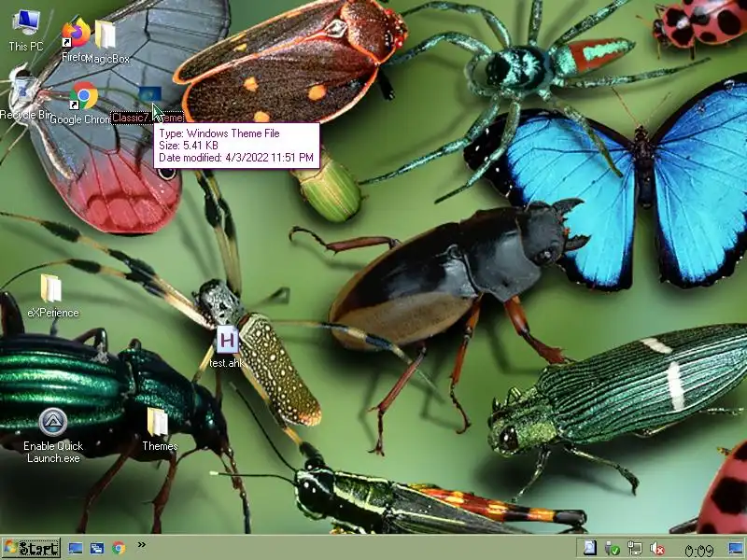Click the window switcher Quick Launch icon
The width and height of the screenshot is (747, 560).
click(x=97, y=548)
